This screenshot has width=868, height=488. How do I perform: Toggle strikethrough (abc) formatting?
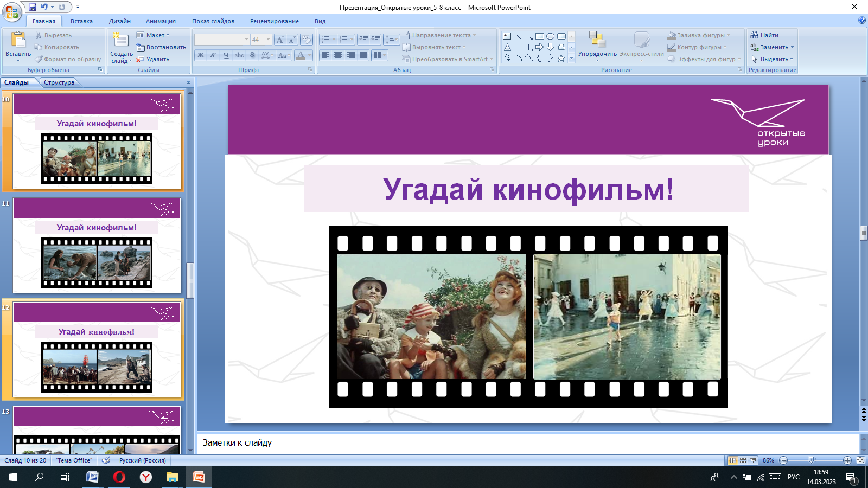(239, 55)
